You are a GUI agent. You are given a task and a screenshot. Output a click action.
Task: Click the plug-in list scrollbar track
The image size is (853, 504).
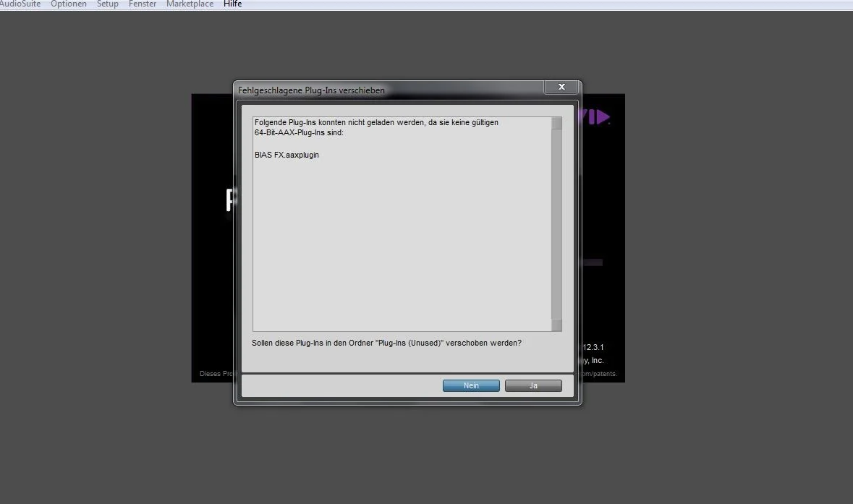click(556, 224)
